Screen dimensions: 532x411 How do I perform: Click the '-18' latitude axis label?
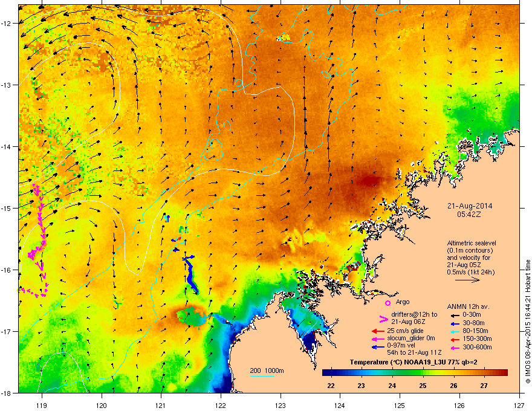[7, 393]
